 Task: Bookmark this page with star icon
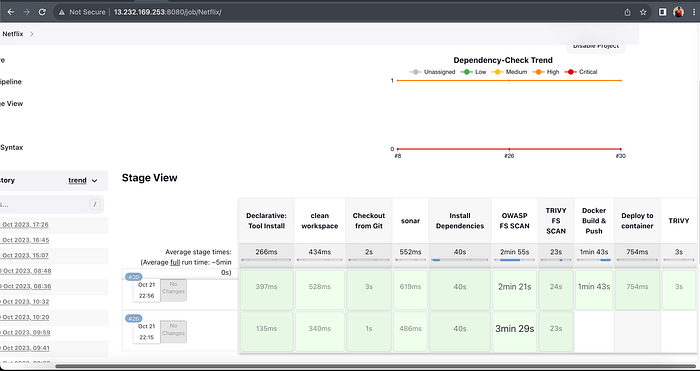pos(643,12)
